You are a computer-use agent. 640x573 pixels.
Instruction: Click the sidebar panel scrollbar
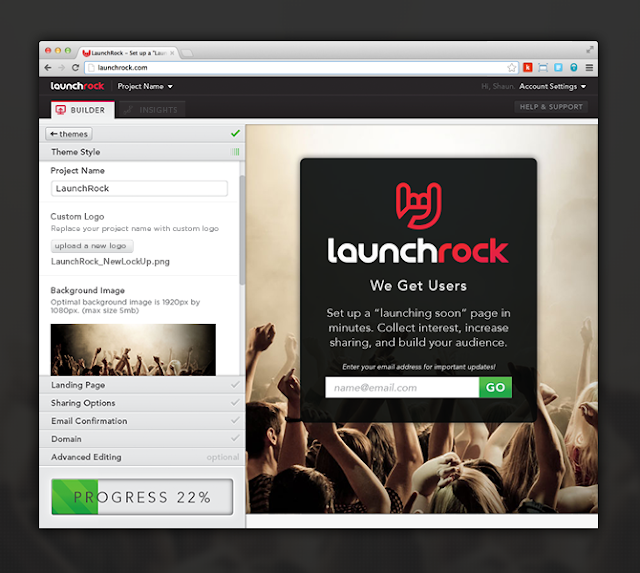click(242, 230)
